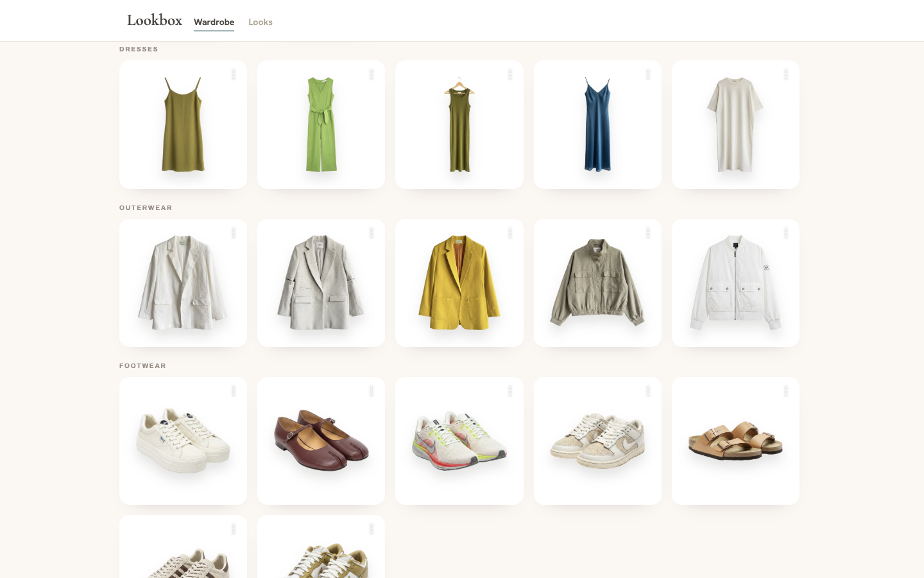The width and height of the screenshot is (924, 578).
Task: Select the Wardrobe tab
Action: click(214, 22)
